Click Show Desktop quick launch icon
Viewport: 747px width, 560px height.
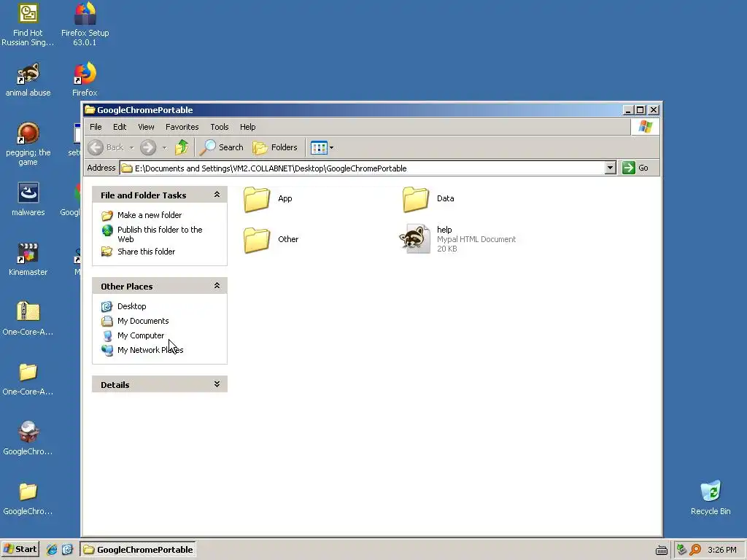coord(67,550)
